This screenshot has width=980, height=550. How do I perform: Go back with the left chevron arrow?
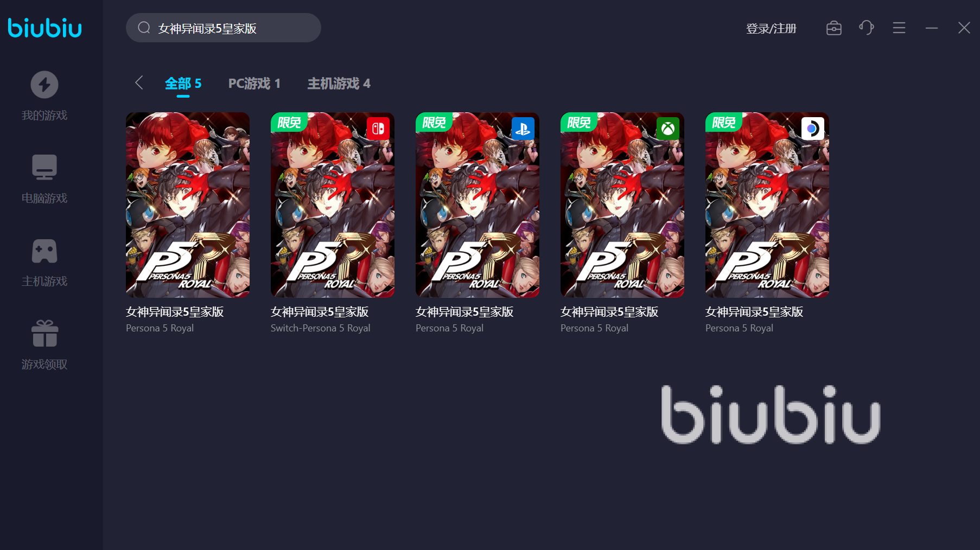click(x=139, y=83)
